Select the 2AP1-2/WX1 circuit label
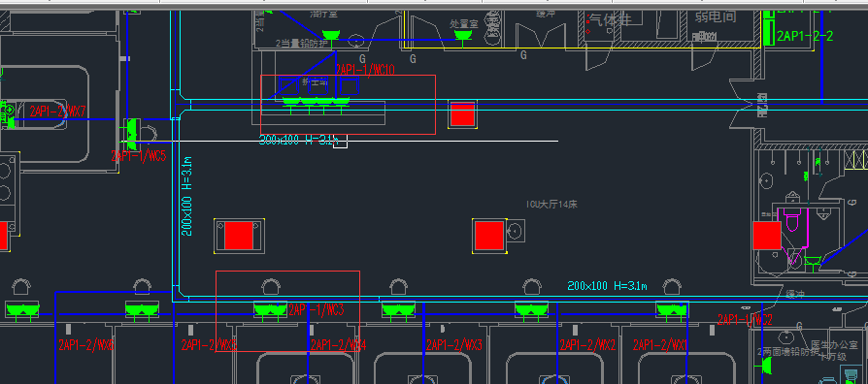 tap(660, 345)
